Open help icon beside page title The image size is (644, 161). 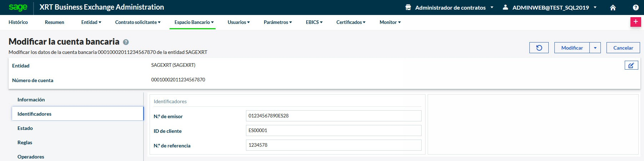tap(126, 42)
